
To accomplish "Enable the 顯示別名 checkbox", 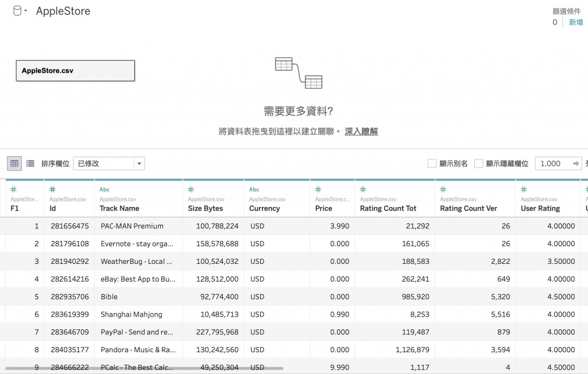I will [x=432, y=163].
